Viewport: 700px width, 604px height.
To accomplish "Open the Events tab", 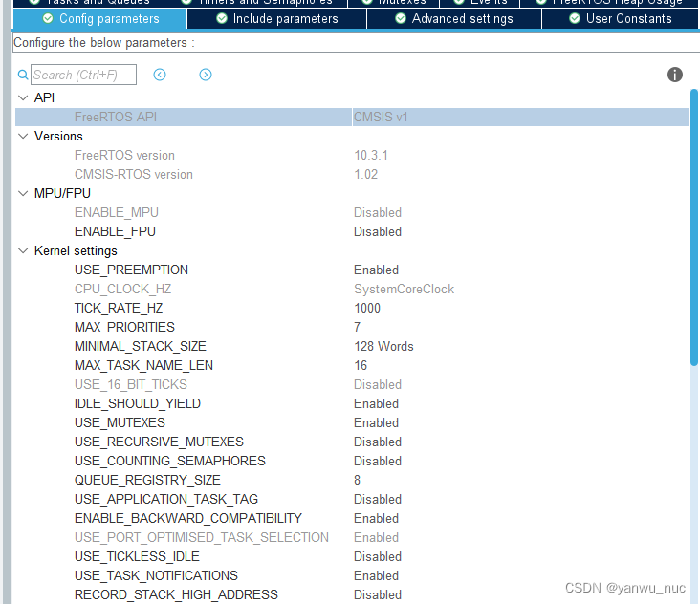I will (x=479, y=3).
